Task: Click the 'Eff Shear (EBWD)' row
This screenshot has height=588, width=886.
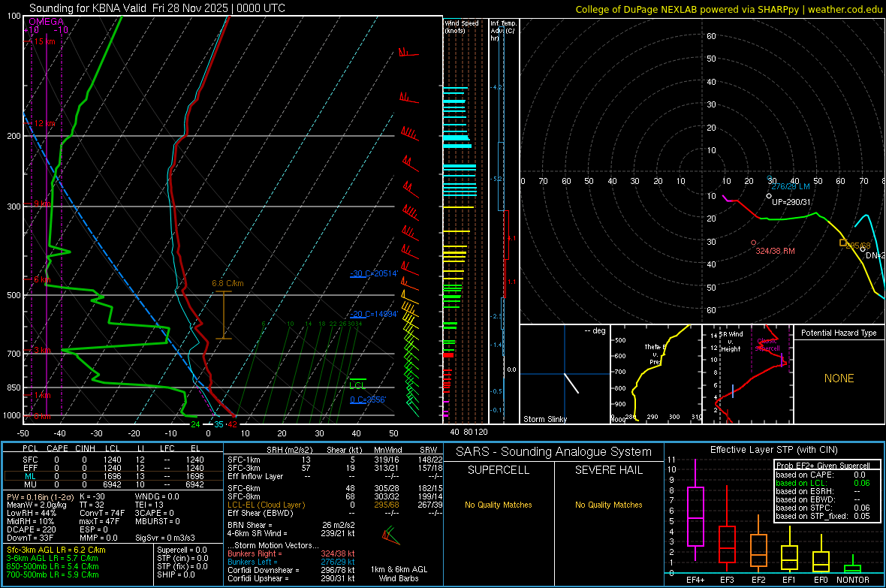Action: (x=335, y=514)
